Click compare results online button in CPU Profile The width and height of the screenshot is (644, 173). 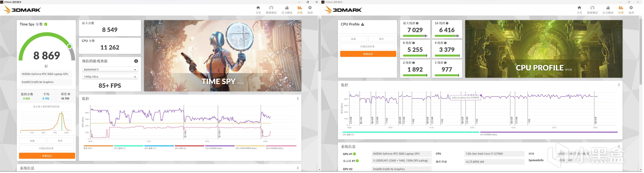point(367,46)
